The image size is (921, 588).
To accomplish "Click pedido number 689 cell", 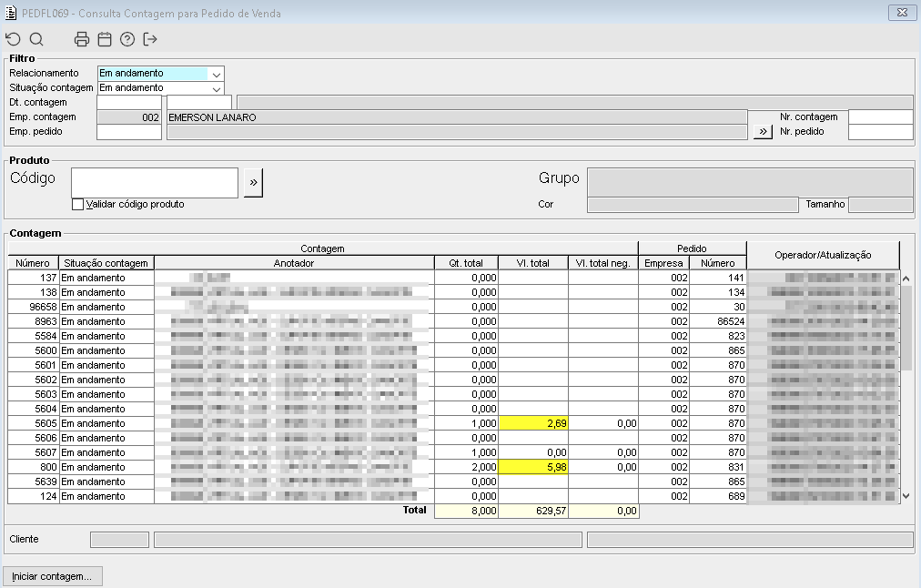I will pyautogui.click(x=718, y=496).
